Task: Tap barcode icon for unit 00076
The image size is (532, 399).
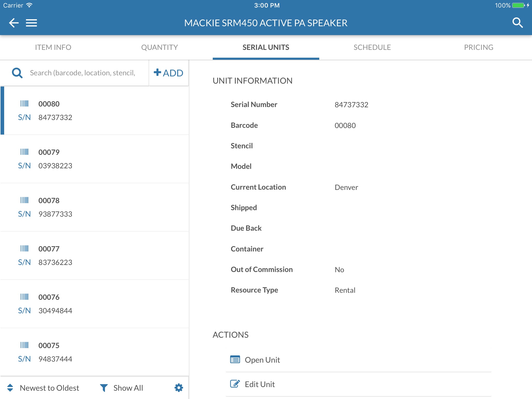Action: pos(24,297)
